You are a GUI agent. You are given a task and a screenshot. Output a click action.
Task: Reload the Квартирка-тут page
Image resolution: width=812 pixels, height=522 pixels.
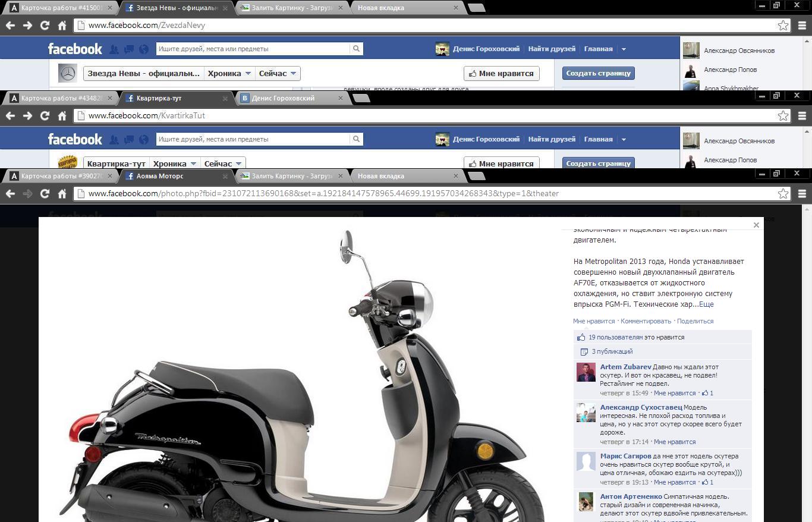point(45,116)
